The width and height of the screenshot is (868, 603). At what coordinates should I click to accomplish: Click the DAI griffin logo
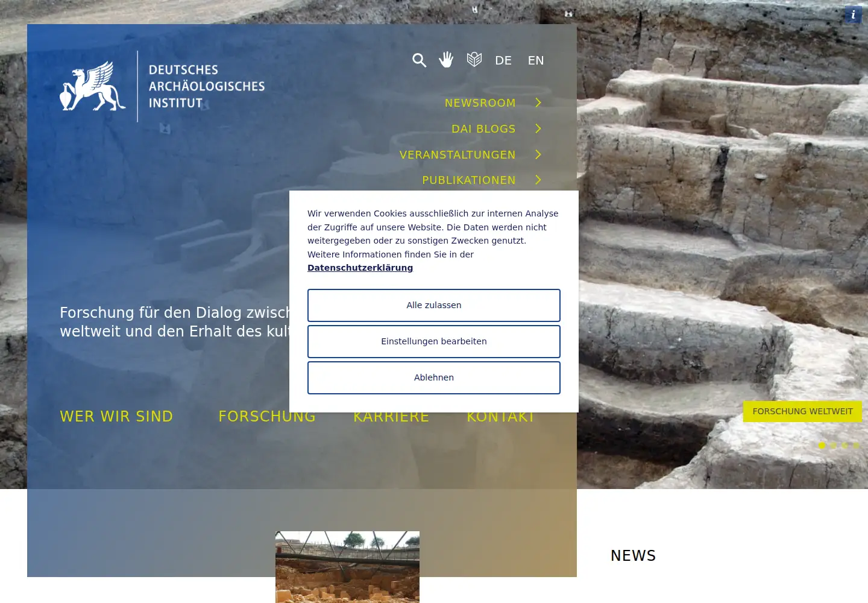point(162,86)
